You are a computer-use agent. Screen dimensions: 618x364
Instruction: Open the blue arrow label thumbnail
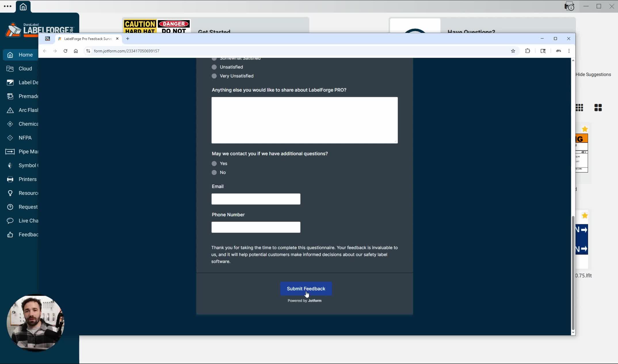click(581, 239)
